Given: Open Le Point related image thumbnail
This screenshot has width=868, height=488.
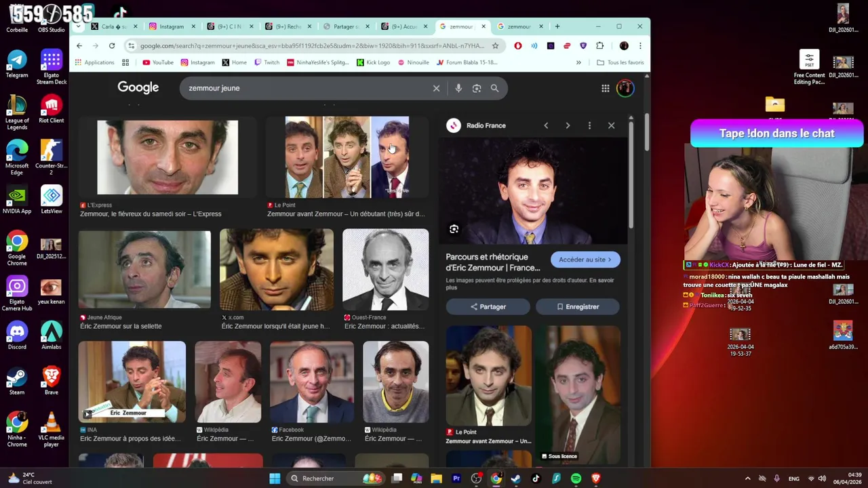Looking at the screenshot, I should point(488,376).
